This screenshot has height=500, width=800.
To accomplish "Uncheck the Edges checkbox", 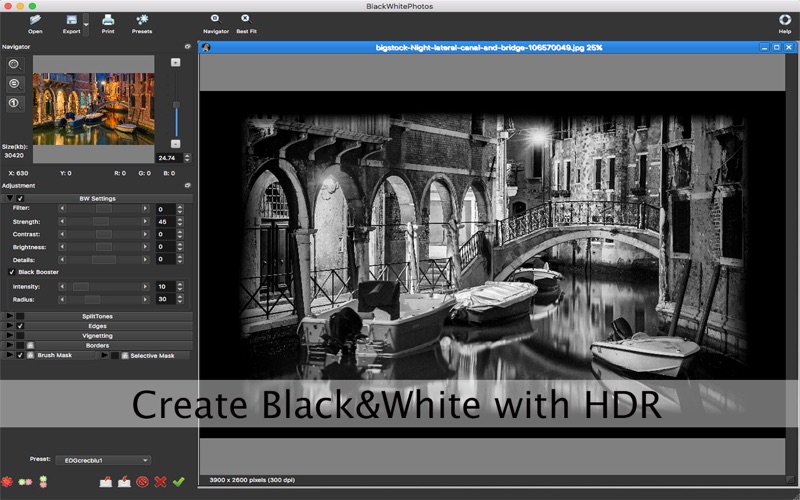I will pyautogui.click(x=20, y=326).
